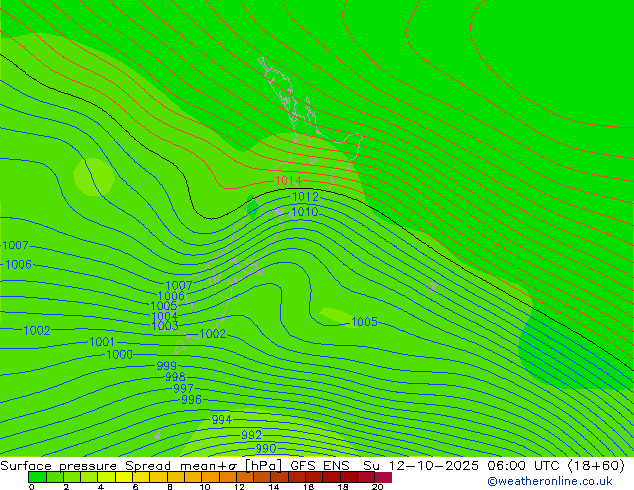The height and width of the screenshot is (490, 634).
Task: Click the 996 isobar label
Action: pyautogui.click(x=191, y=400)
